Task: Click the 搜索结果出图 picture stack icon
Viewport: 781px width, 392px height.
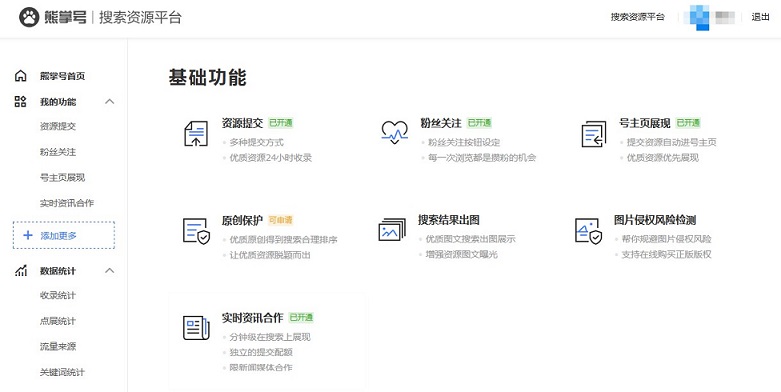Action: (392, 230)
